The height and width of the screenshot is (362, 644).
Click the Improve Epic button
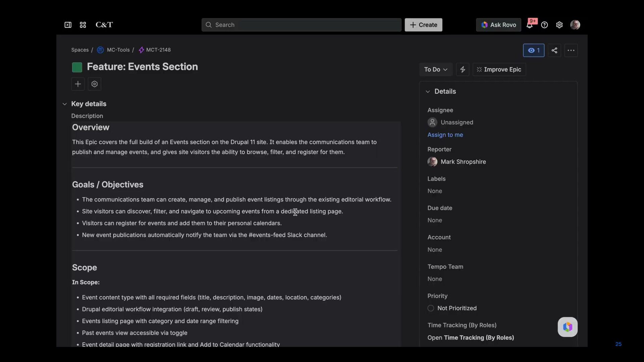click(x=499, y=69)
